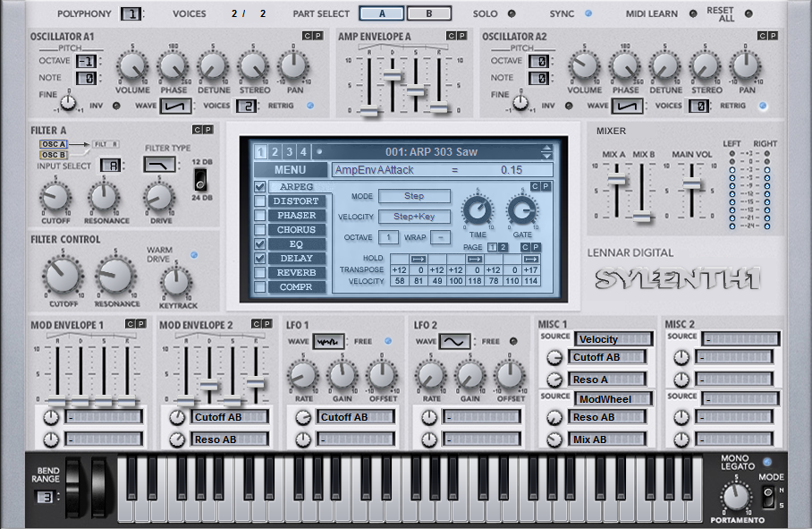The height and width of the screenshot is (529, 812).
Task: Toggle the DELAY effect checkbox
Action: (260, 258)
